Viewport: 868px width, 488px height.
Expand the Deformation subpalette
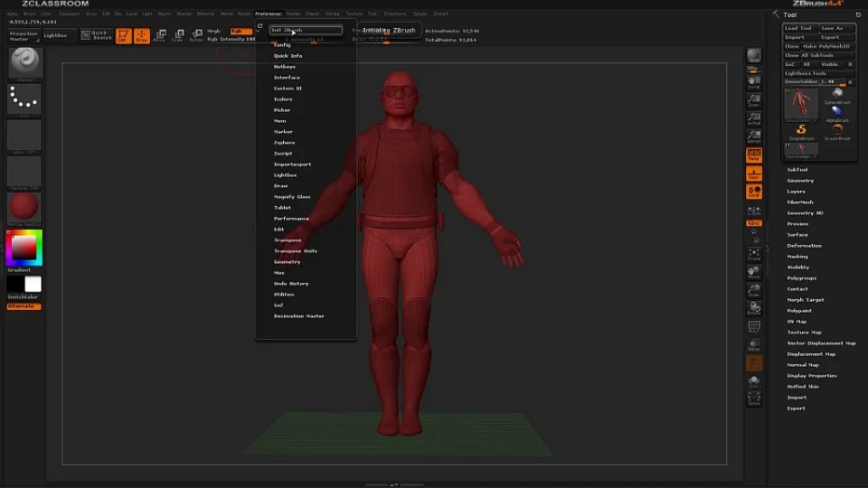[x=804, y=246]
